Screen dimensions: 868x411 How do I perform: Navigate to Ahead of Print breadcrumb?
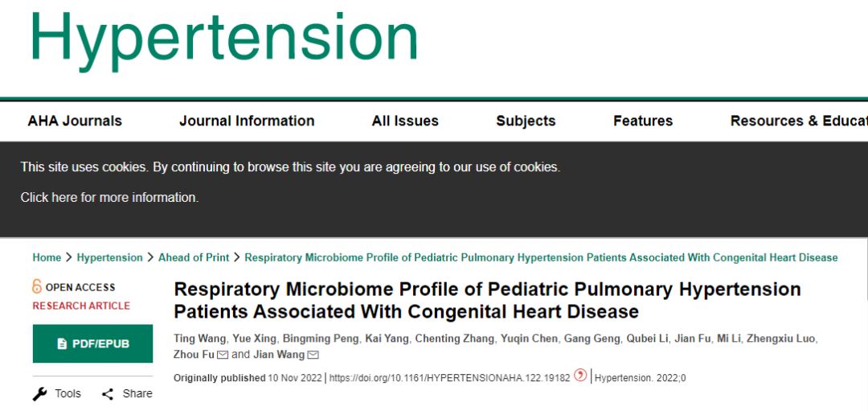coord(194,257)
